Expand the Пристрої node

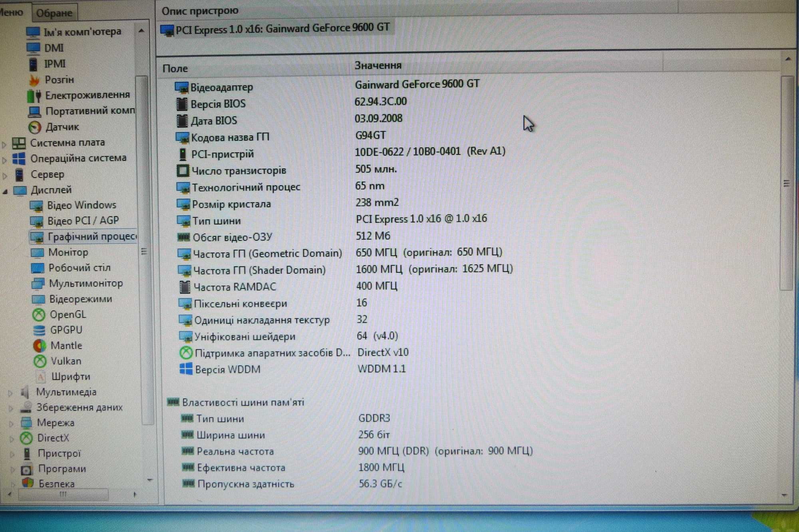click(12, 454)
